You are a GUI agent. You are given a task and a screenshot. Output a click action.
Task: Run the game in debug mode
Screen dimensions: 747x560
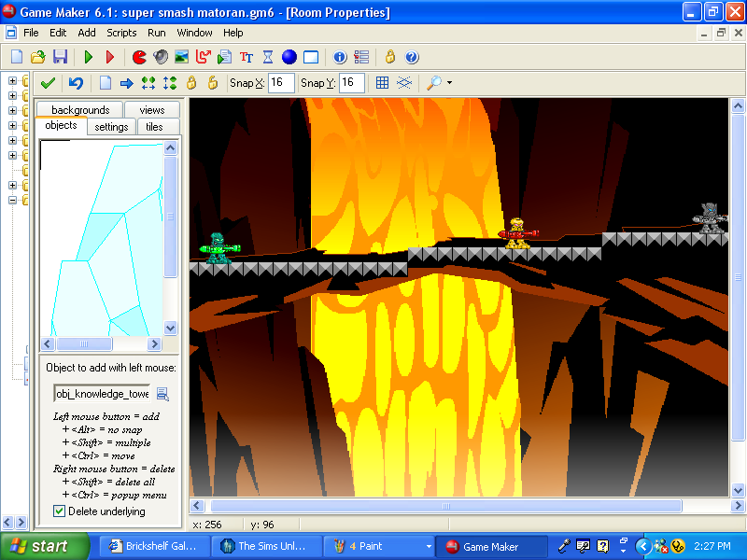pyautogui.click(x=110, y=57)
